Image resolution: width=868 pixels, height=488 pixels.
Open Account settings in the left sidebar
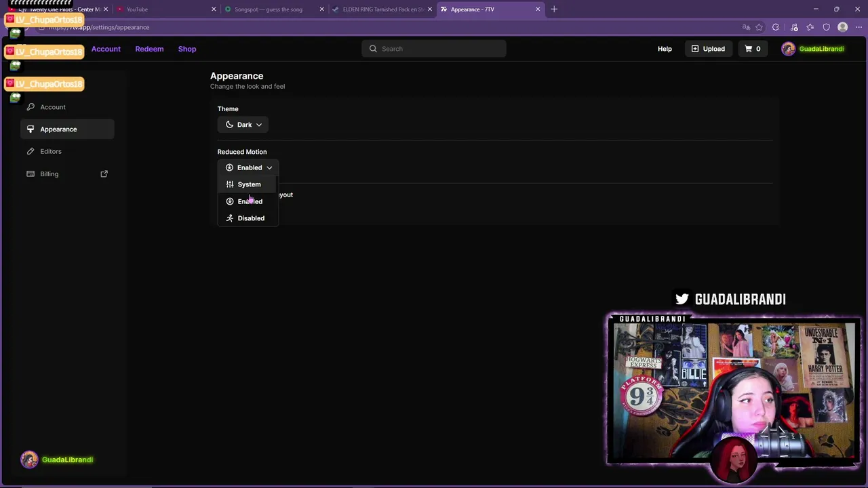coord(67,107)
